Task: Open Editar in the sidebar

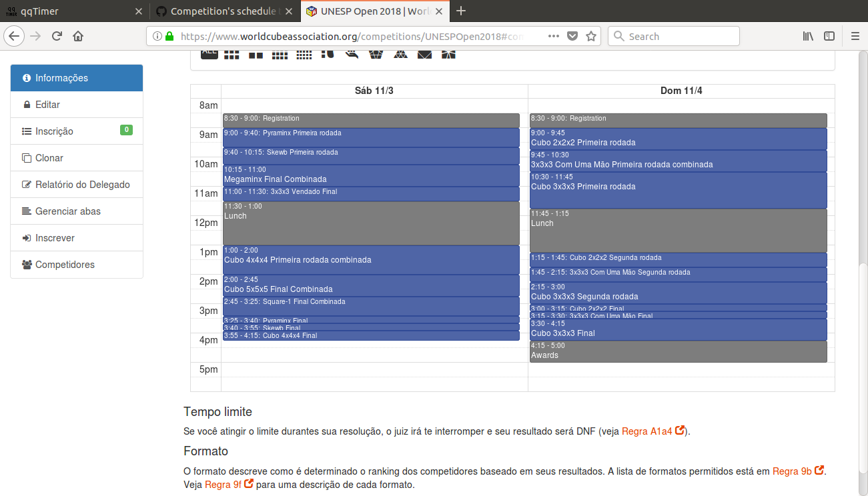Action: 77,105
